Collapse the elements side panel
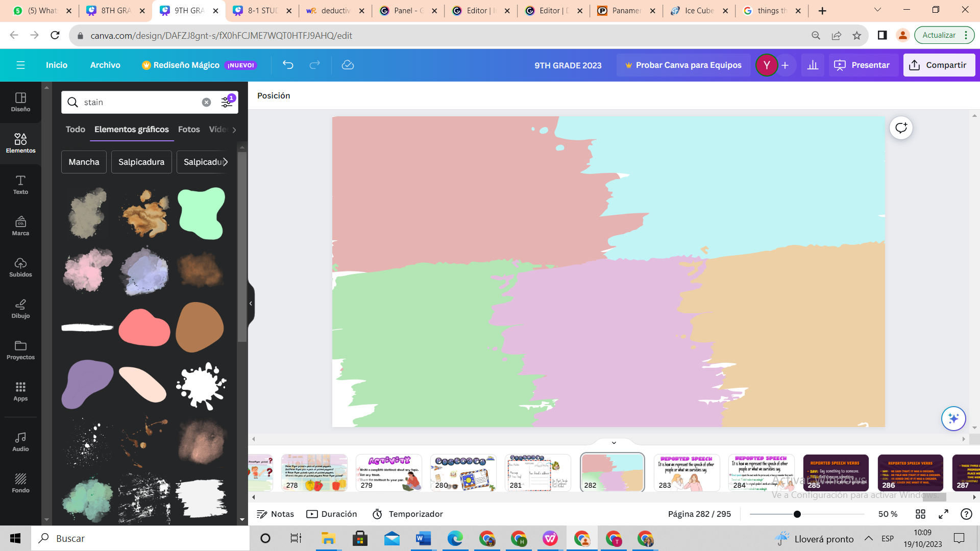The image size is (980, 551). click(251, 304)
